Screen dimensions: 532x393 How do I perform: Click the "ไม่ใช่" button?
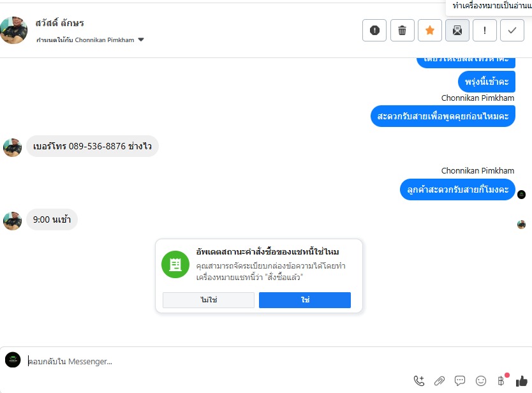(209, 300)
